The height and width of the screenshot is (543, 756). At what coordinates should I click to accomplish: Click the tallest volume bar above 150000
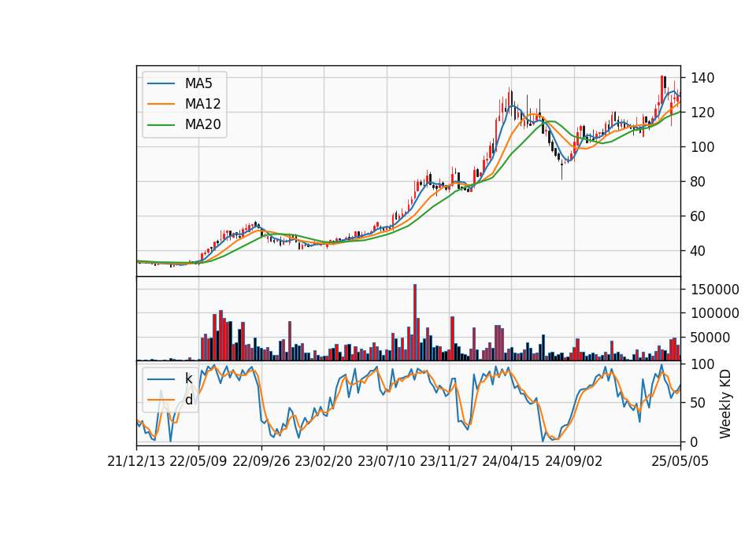click(415, 323)
